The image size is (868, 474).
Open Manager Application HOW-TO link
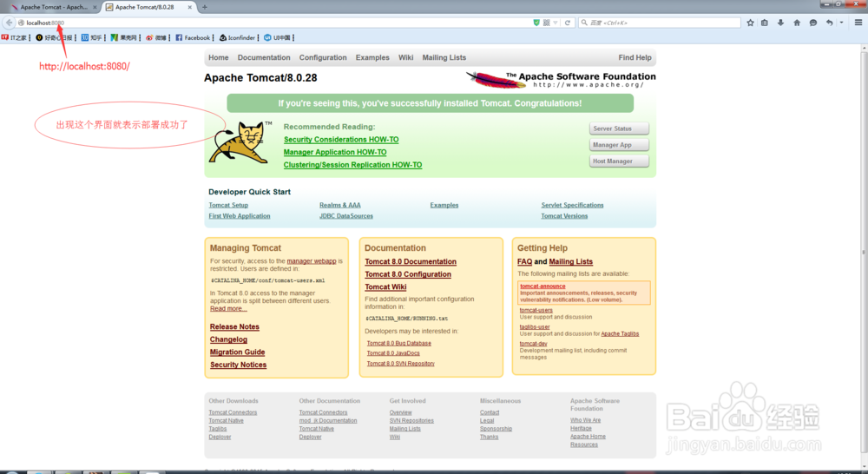click(x=335, y=152)
